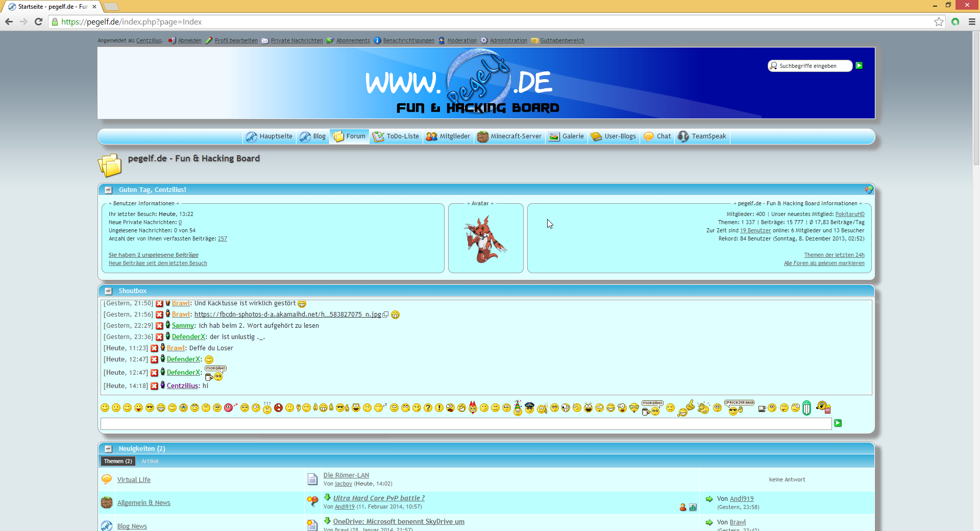Bookmark this page with the star icon
The height and width of the screenshot is (531, 980).
(939, 22)
